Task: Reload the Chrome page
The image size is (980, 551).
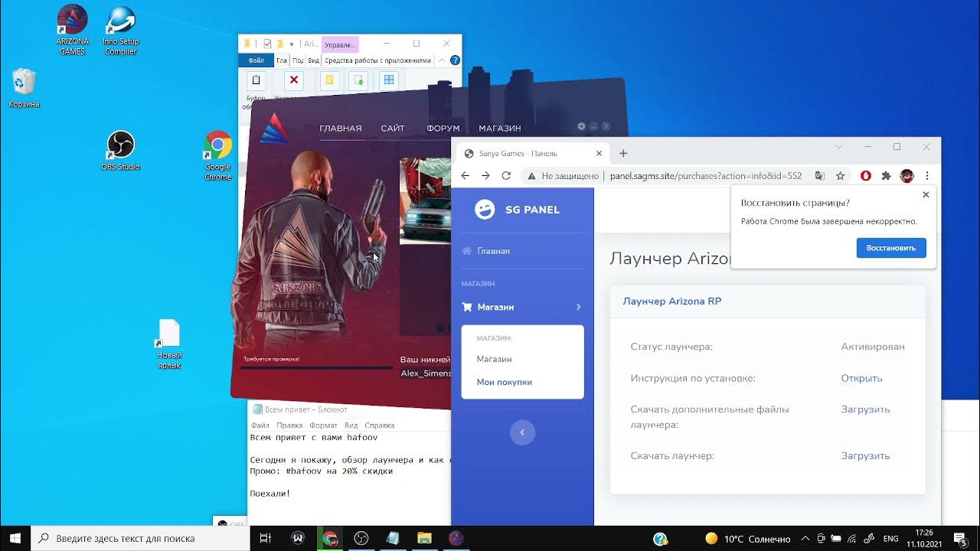Action: [506, 176]
